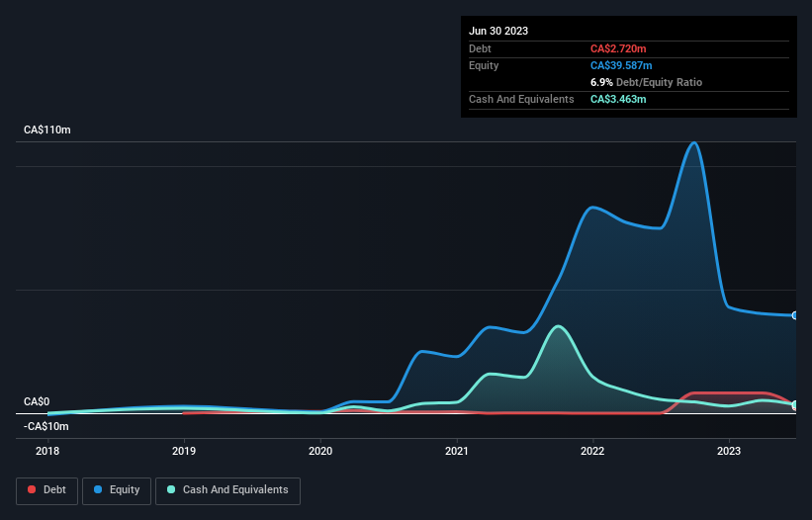Select the 2022 x-axis label
This screenshot has width=812, height=520.
[x=592, y=451]
